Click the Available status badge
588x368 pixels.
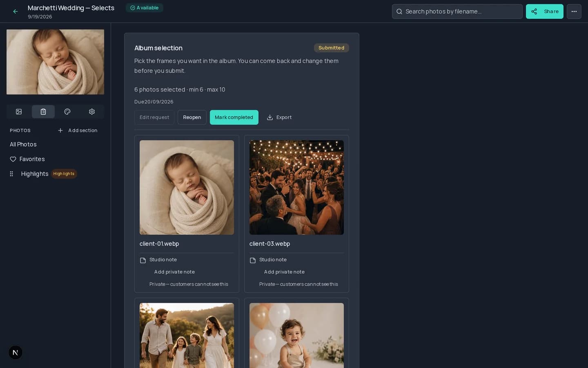[x=145, y=8]
